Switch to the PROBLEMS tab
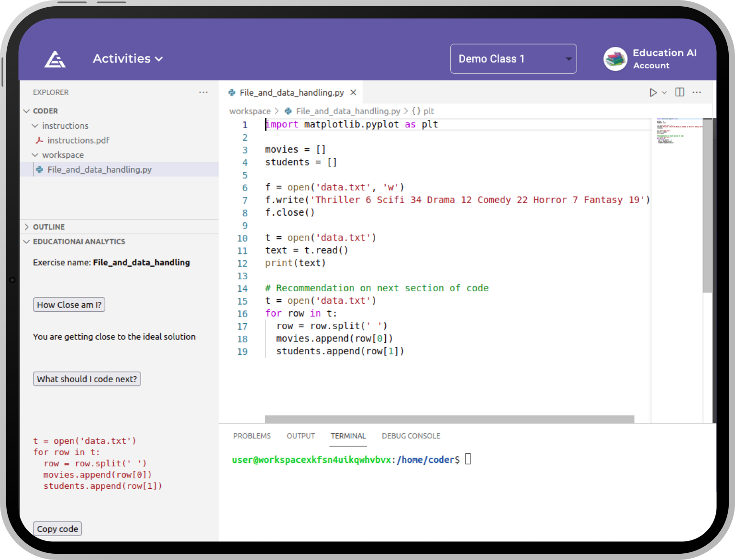735x560 pixels. (x=252, y=436)
